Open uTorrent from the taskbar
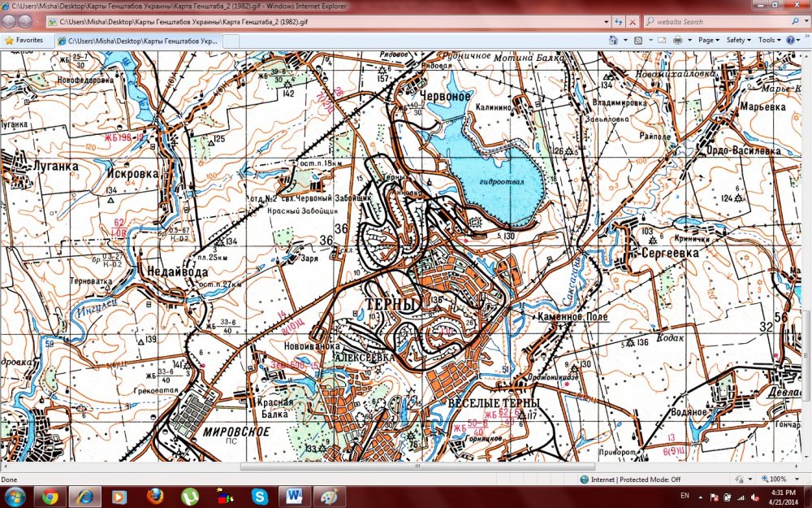 (x=190, y=497)
